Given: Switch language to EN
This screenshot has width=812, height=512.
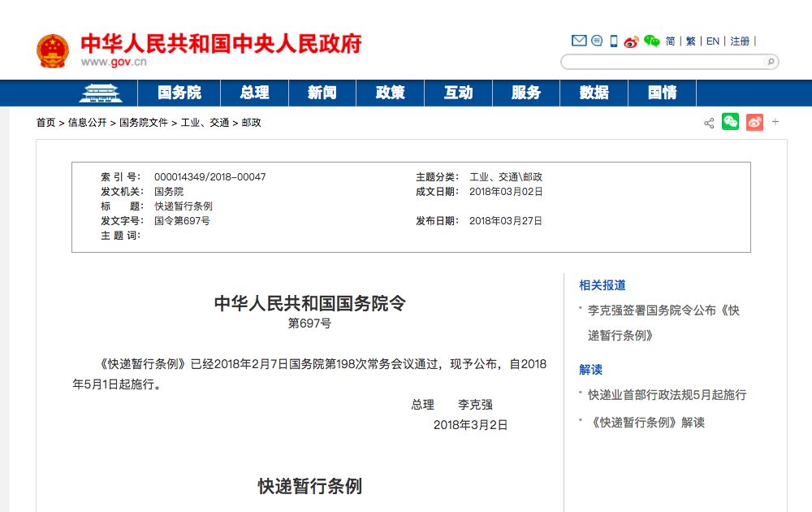Looking at the screenshot, I should [x=713, y=41].
